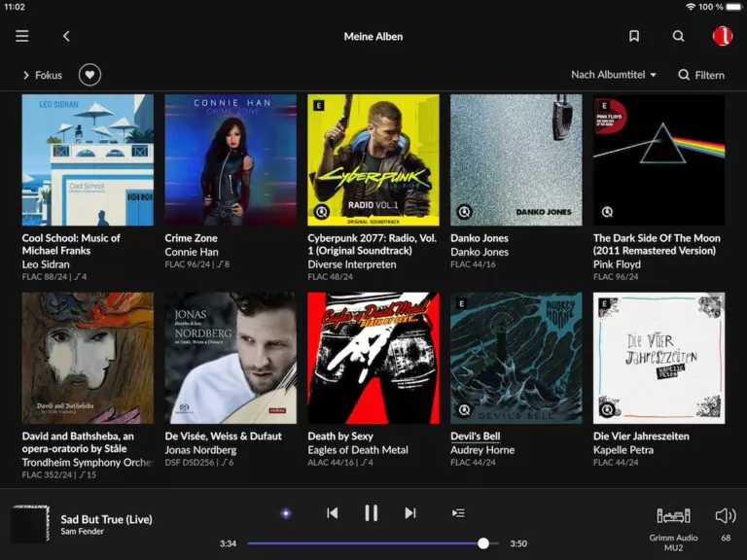Skip to the next track

pyautogui.click(x=410, y=513)
